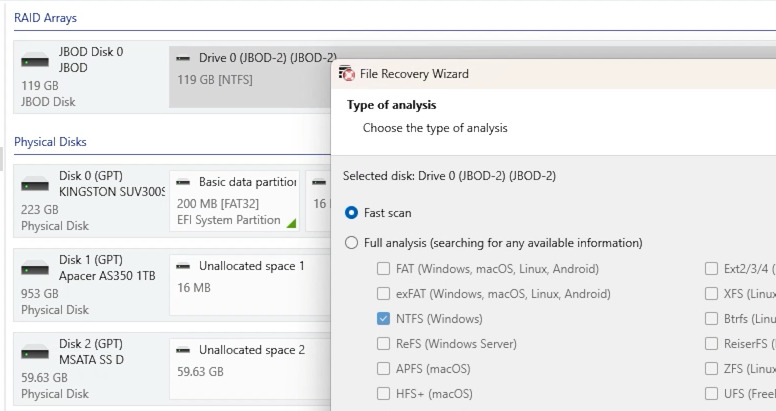The image size is (776, 411).
Task: Enable the UFS checkbox
Action: [711, 394]
